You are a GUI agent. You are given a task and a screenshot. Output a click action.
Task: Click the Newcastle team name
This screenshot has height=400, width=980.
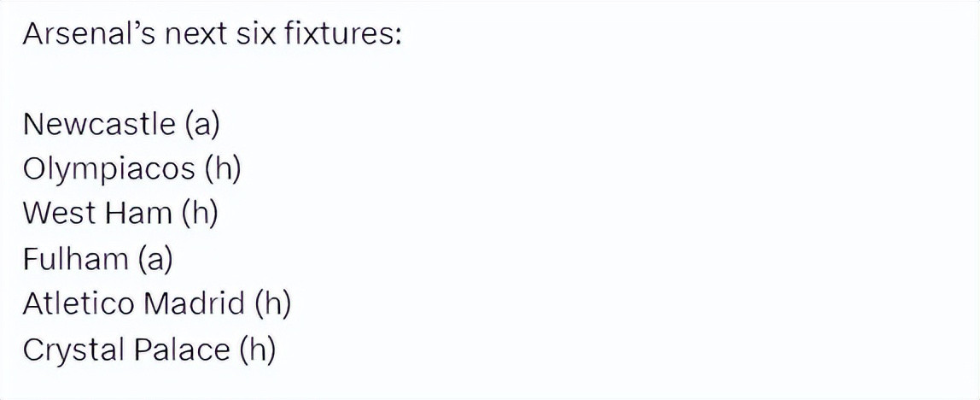(99, 125)
